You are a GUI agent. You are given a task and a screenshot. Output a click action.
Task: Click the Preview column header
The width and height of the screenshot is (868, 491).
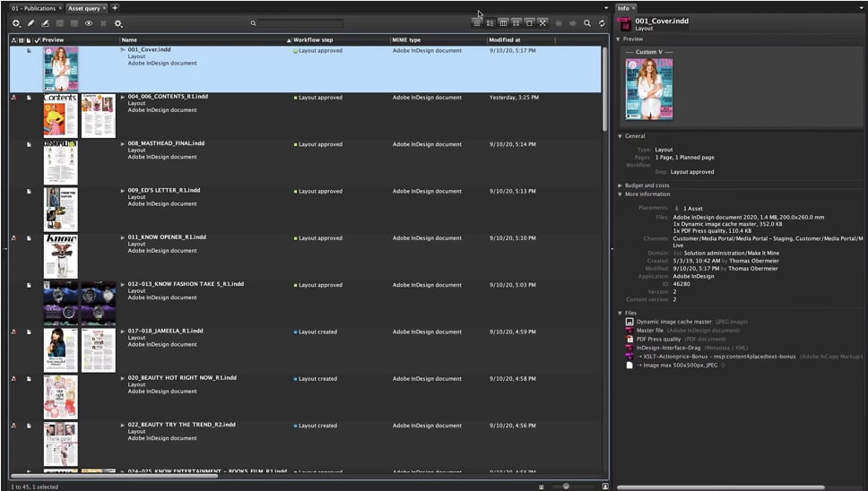pos(81,39)
